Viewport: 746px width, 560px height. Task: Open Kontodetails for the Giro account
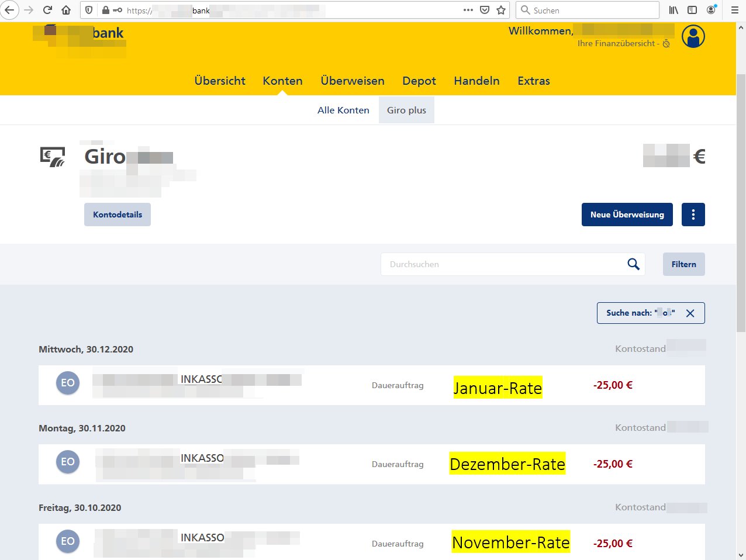tap(118, 215)
